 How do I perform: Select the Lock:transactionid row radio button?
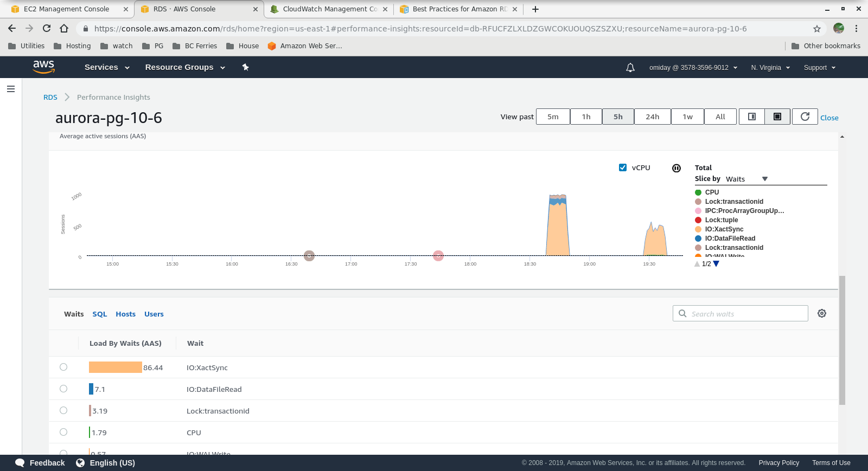point(63,410)
